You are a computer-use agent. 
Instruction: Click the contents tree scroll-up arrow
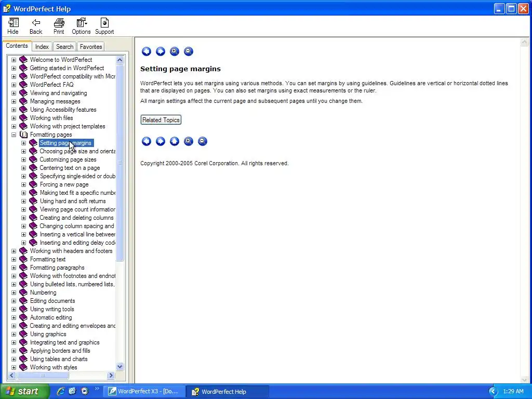click(120, 60)
